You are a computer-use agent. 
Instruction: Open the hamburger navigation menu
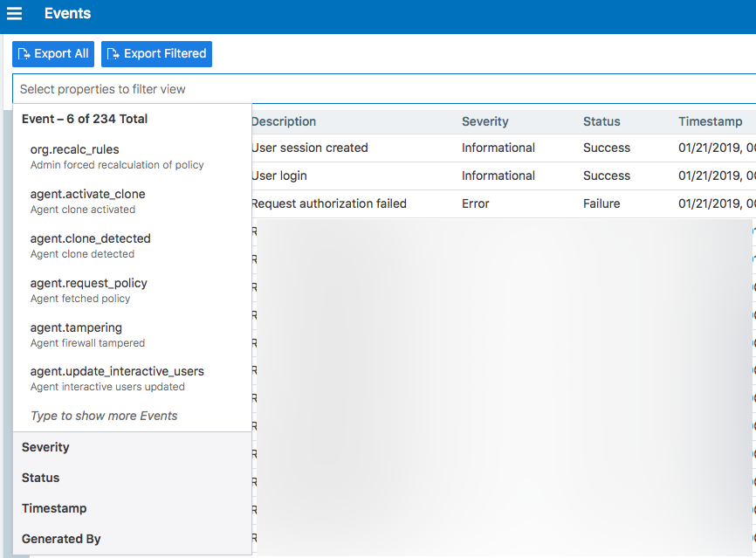(15, 14)
